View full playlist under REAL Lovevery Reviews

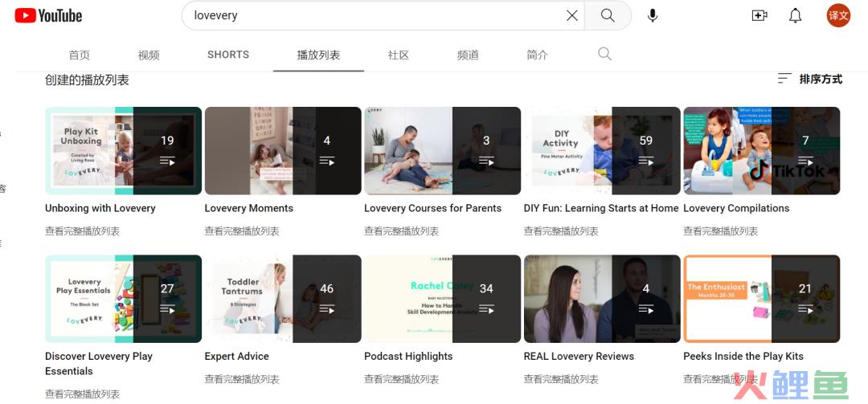coord(561,379)
